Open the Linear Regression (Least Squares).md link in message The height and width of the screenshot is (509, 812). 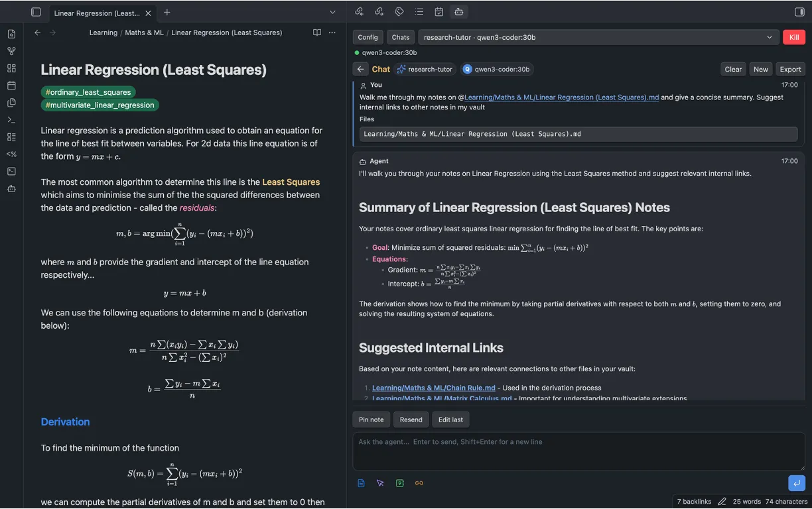tap(561, 97)
